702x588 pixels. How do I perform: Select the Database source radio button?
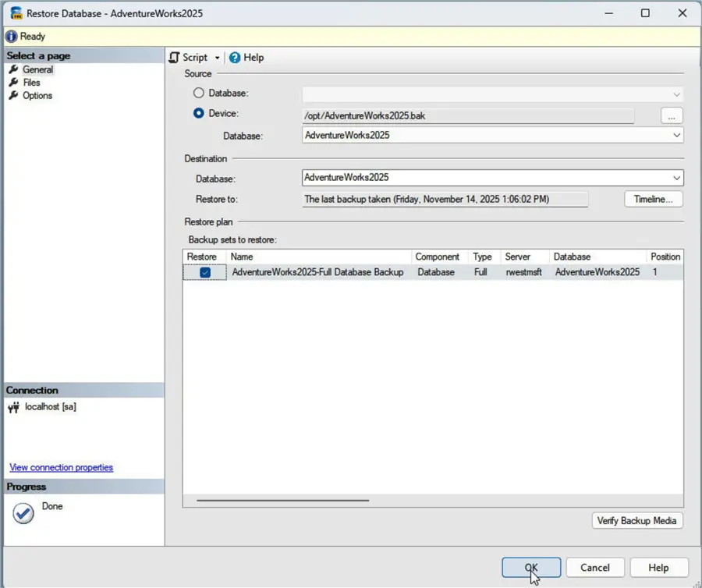[x=198, y=93]
